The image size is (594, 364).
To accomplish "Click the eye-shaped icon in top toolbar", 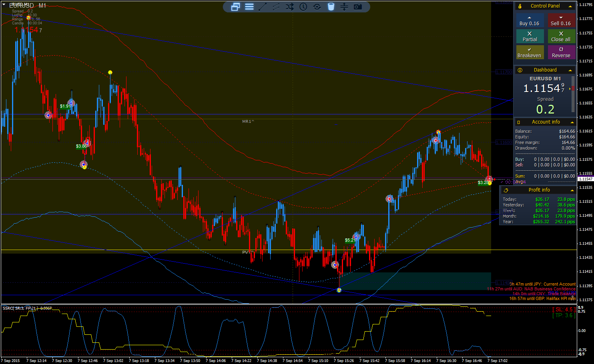I will point(317,7).
